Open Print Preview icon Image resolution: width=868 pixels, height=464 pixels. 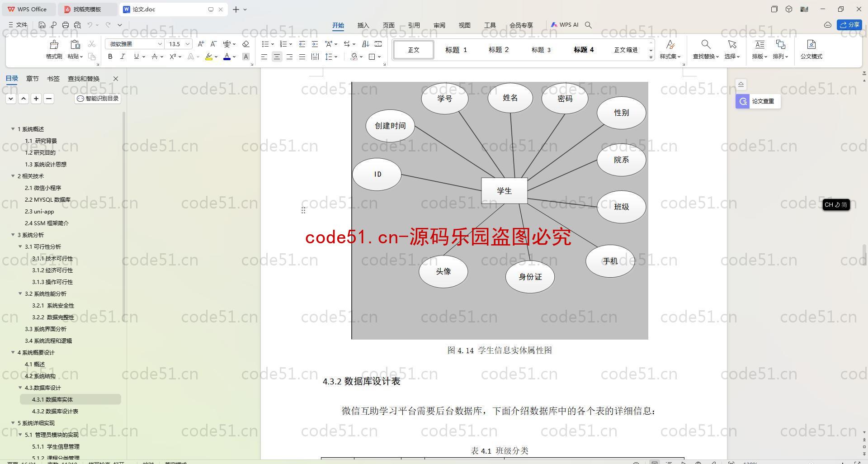point(77,25)
